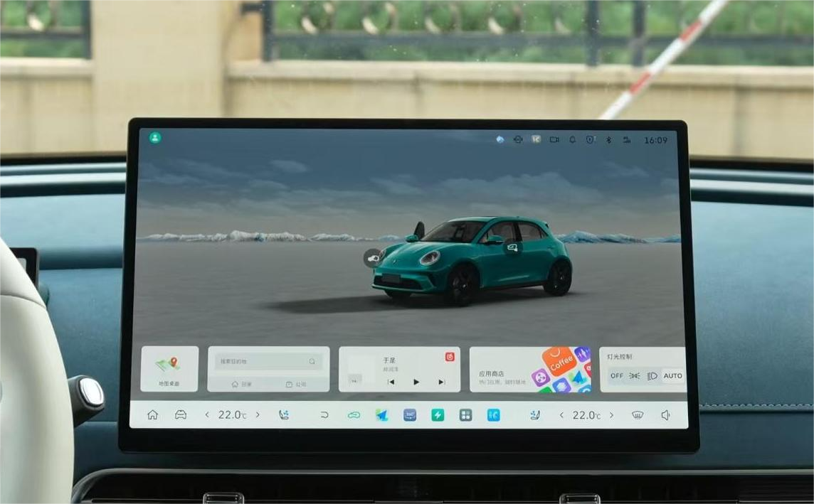Open the car-door status icon in status bar
This screenshot has height=504, width=814.
[517, 139]
